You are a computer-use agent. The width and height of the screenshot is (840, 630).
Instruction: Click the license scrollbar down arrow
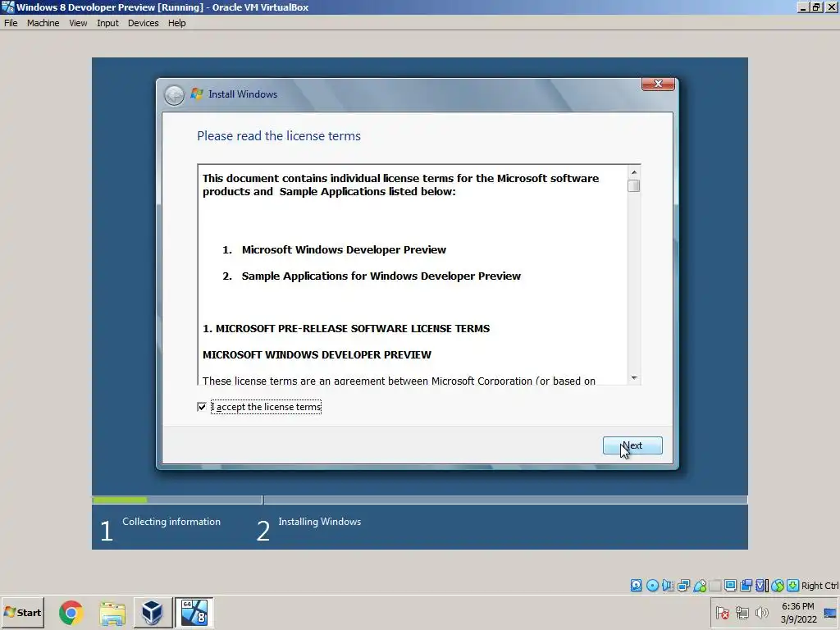click(x=634, y=377)
